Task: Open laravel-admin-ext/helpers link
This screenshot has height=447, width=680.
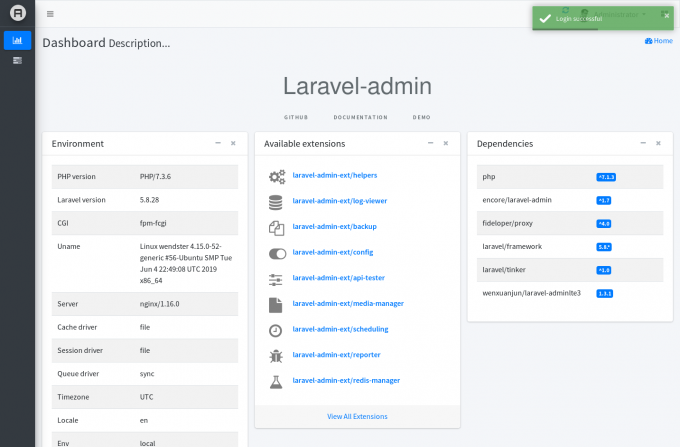Action: click(x=335, y=175)
